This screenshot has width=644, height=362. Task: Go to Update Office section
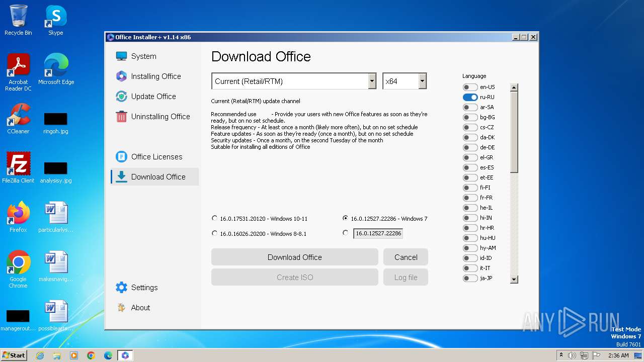pyautogui.click(x=153, y=97)
